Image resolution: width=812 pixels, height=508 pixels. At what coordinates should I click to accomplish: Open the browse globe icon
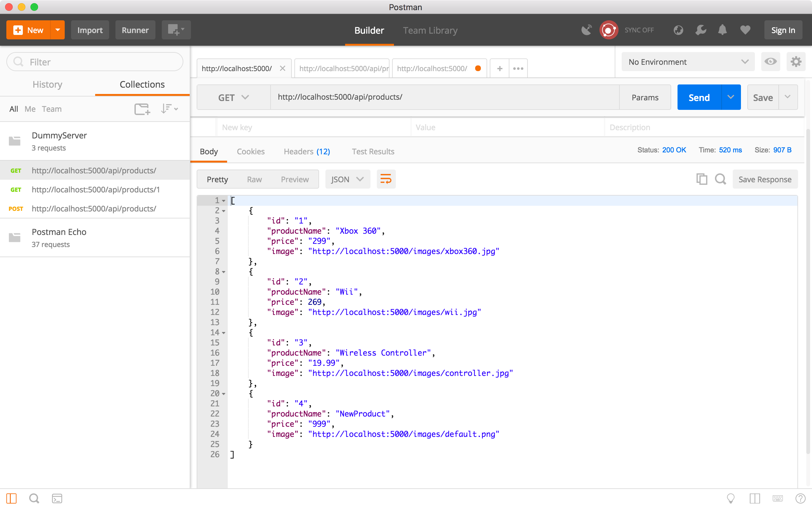tap(678, 30)
